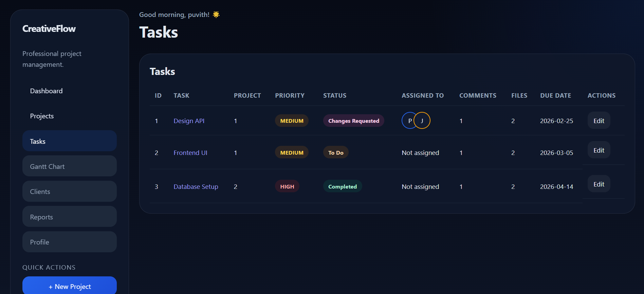Edit the Database Setup task
644x294 pixels.
(599, 184)
